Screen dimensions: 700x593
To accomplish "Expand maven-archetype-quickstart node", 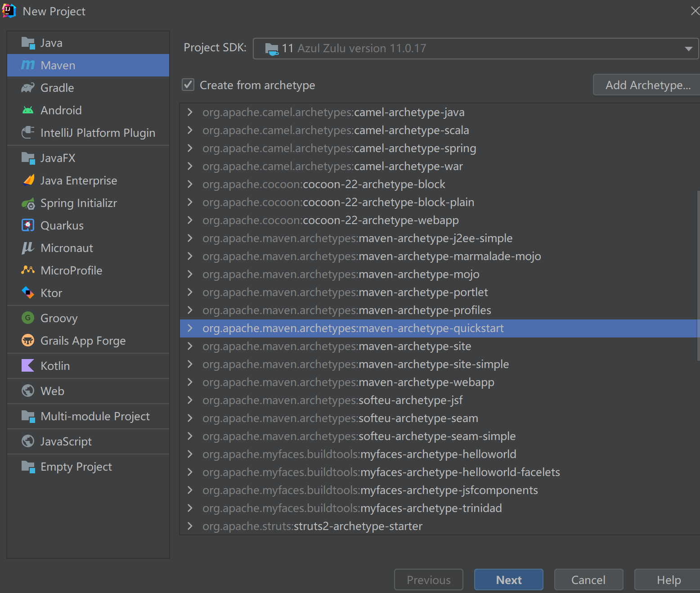I will 190,328.
